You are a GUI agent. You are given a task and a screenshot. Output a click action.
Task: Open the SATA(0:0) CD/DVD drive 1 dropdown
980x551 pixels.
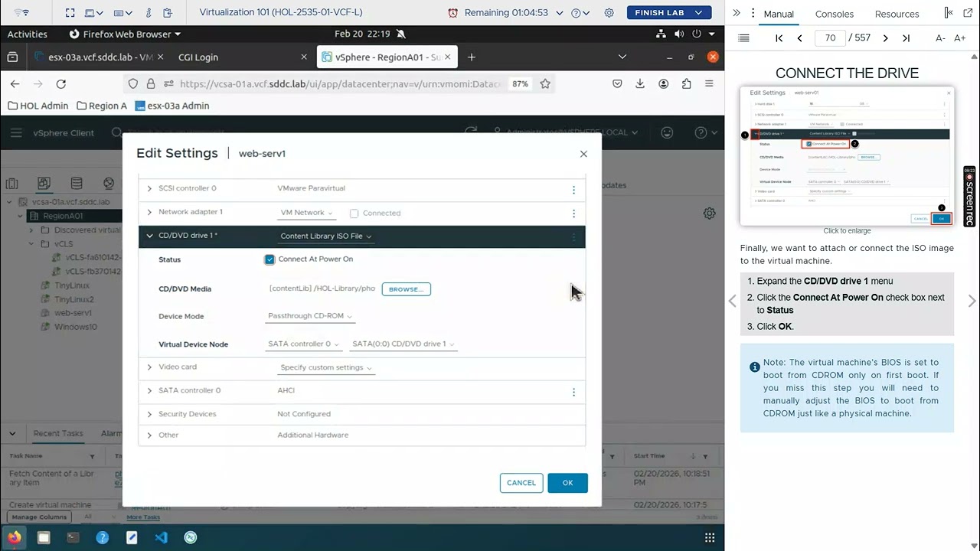(403, 344)
